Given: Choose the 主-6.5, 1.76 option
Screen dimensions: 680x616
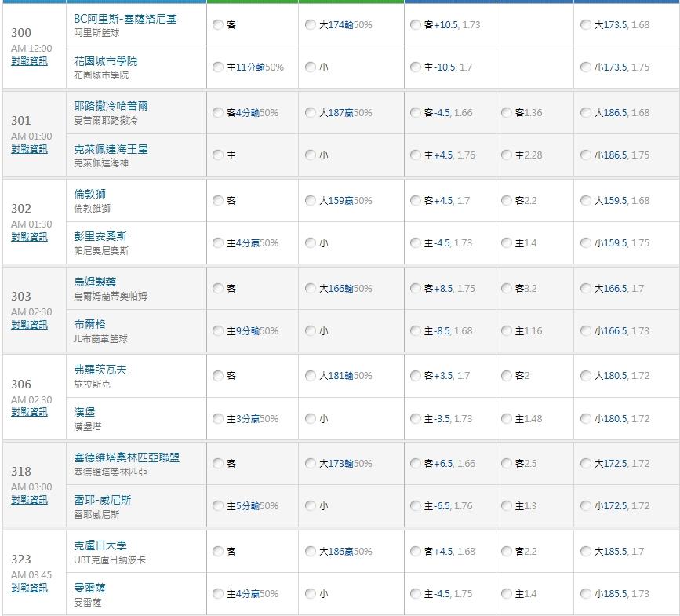Looking at the screenshot, I should [x=416, y=506].
